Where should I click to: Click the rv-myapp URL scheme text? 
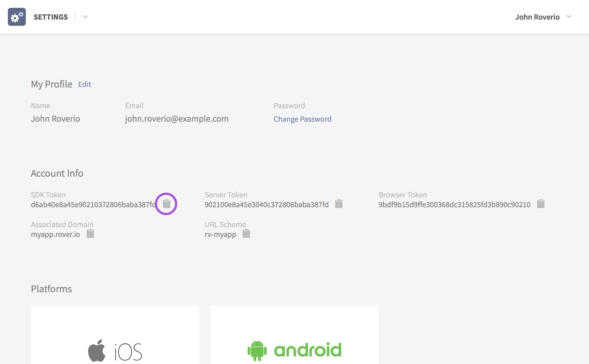[x=220, y=234]
